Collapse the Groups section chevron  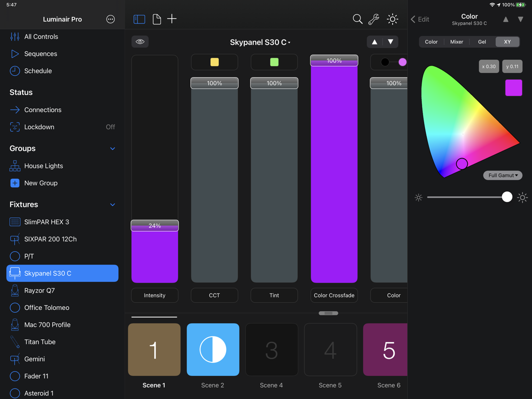113,148
